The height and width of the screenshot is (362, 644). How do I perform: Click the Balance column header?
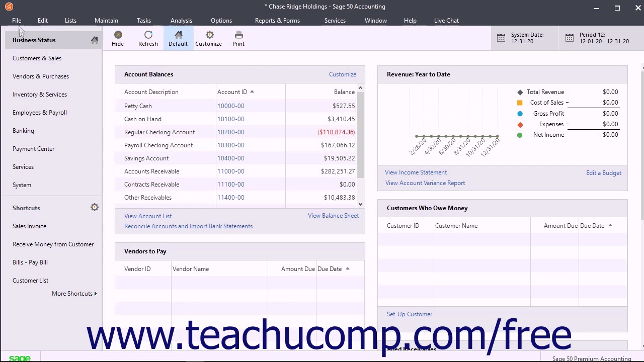(x=344, y=92)
